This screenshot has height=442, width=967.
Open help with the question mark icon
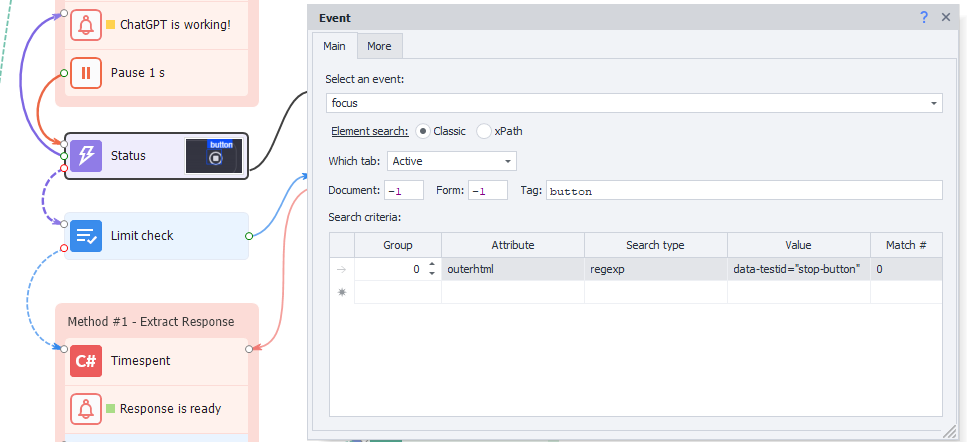[x=924, y=18]
